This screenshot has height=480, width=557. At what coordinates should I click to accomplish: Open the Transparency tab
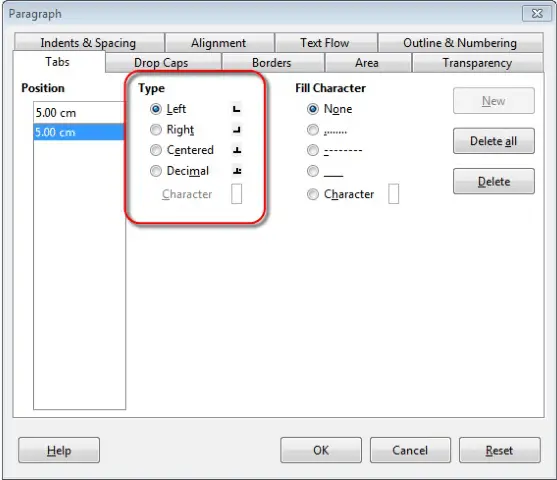[477, 63]
